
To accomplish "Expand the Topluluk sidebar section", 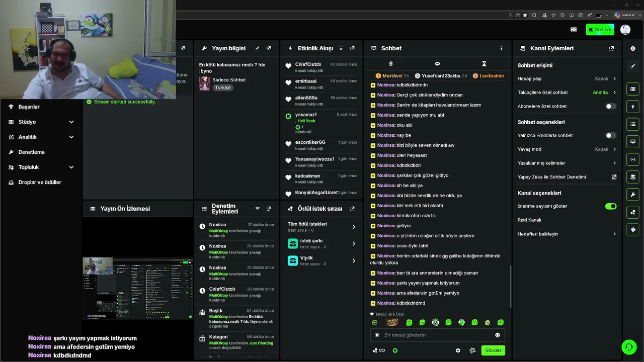I will coord(41,167).
